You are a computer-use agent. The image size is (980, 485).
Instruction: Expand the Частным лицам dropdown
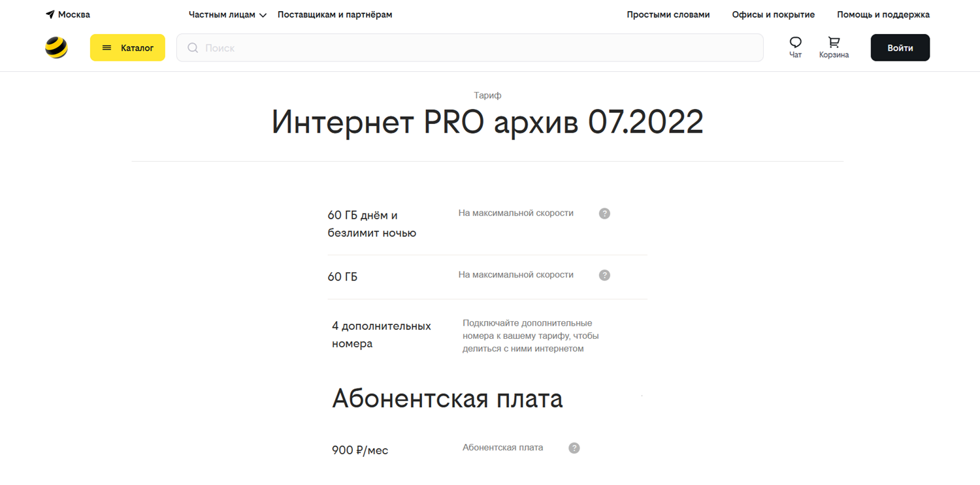coord(227,14)
